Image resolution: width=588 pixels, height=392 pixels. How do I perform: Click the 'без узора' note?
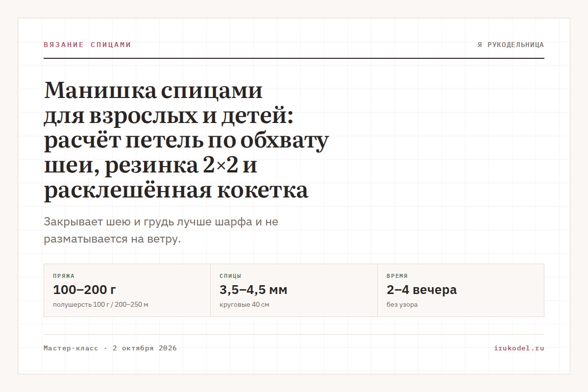coord(402,305)
